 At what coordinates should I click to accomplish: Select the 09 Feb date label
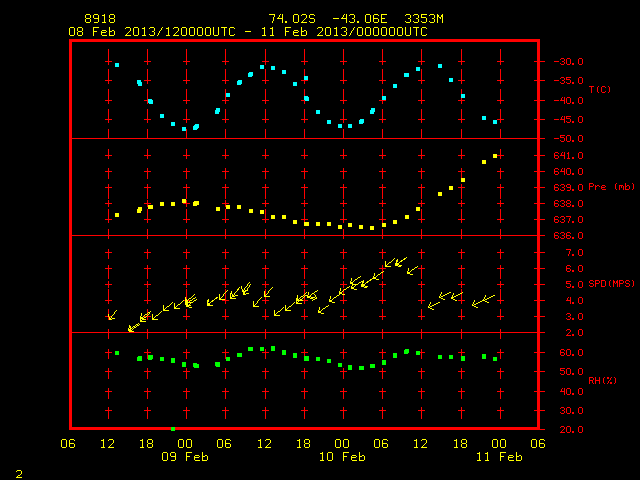click(185, 457)
